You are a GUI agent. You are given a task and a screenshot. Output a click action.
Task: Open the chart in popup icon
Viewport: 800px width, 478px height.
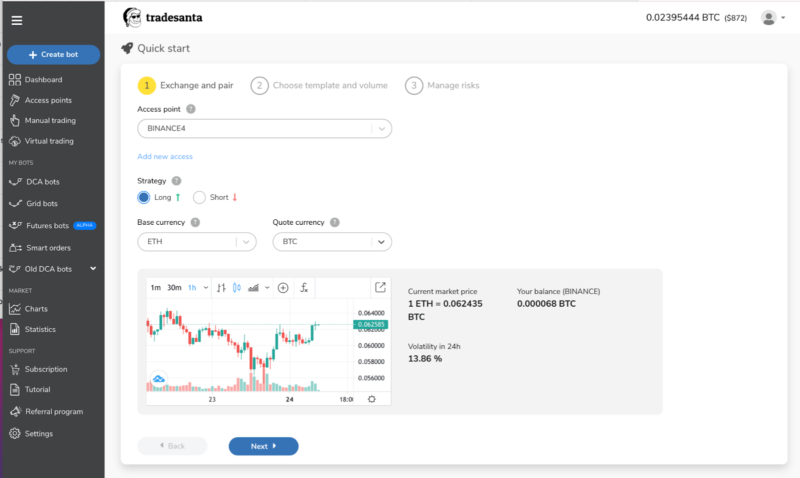380,287
